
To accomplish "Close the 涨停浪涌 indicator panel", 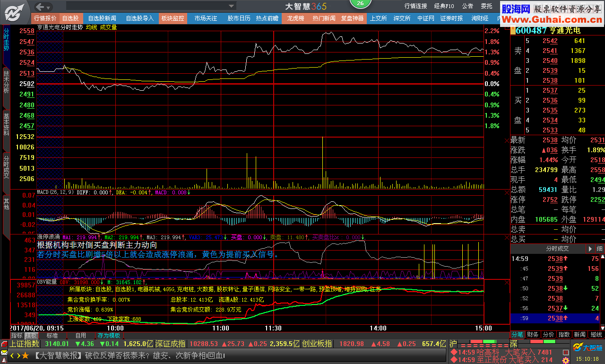I will click(x=507, y=237).
